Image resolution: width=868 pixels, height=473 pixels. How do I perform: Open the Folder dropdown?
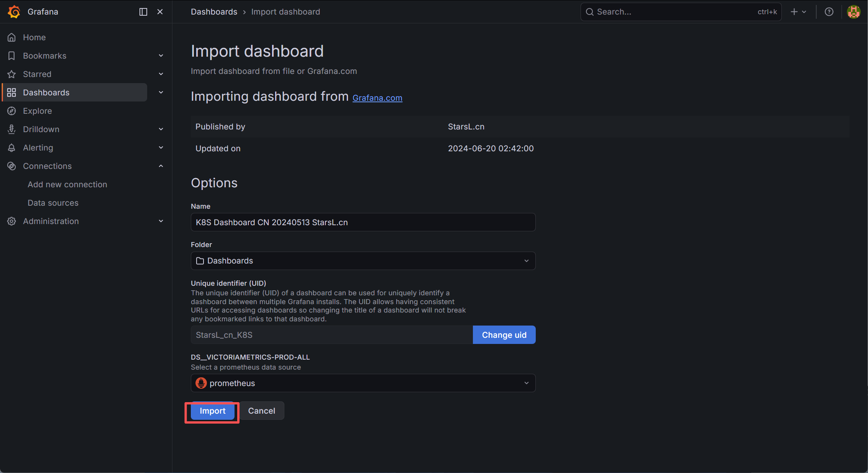click(363, 261)
